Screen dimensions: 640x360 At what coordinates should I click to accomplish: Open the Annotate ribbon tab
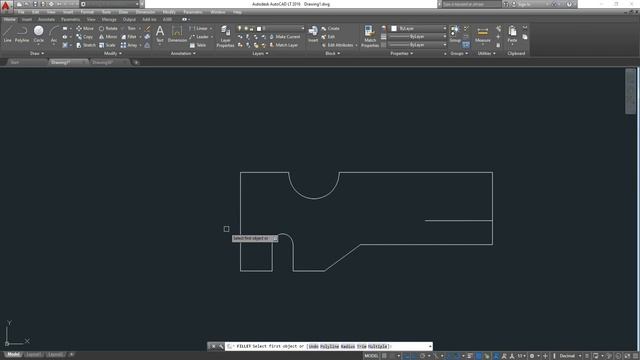tap(47, 19)
